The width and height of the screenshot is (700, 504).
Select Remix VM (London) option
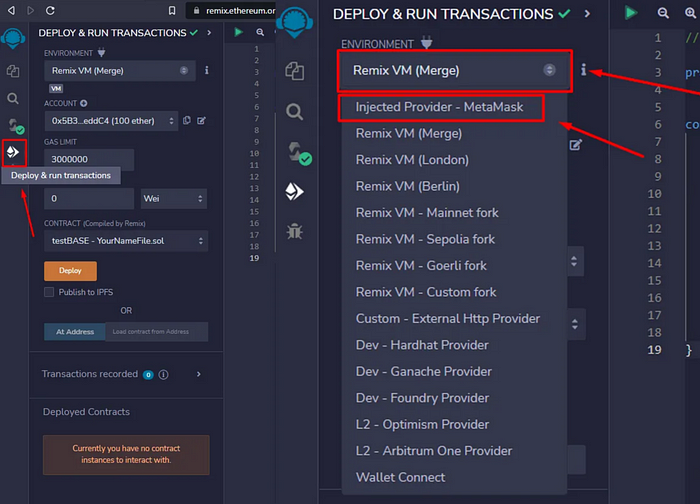pos(412,160)
